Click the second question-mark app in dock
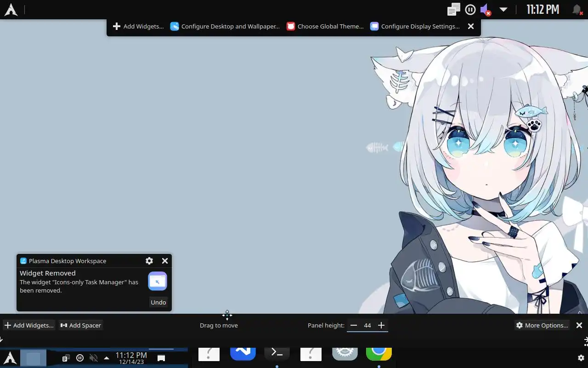The image size is (588, 368). (x=311, y=354)
